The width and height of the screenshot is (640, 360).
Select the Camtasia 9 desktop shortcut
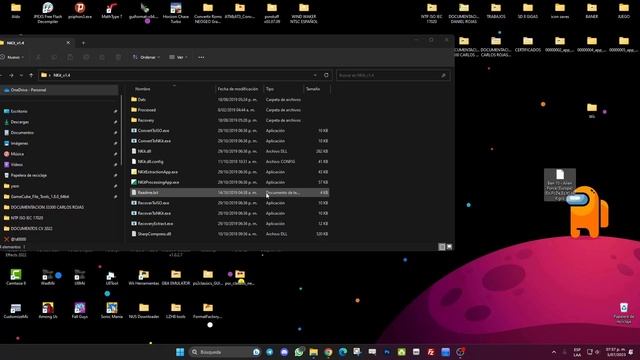(x=16, y=277)
